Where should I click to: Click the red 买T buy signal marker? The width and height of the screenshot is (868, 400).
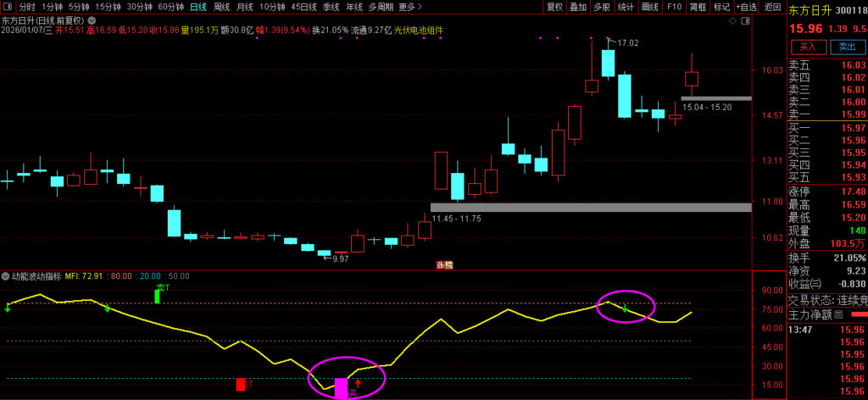click(241, 384)
